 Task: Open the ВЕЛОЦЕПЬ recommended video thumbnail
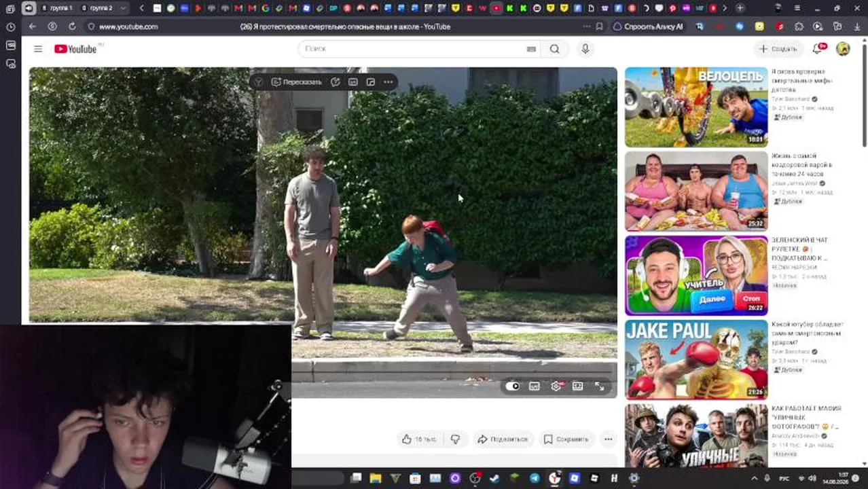point(696,107)
